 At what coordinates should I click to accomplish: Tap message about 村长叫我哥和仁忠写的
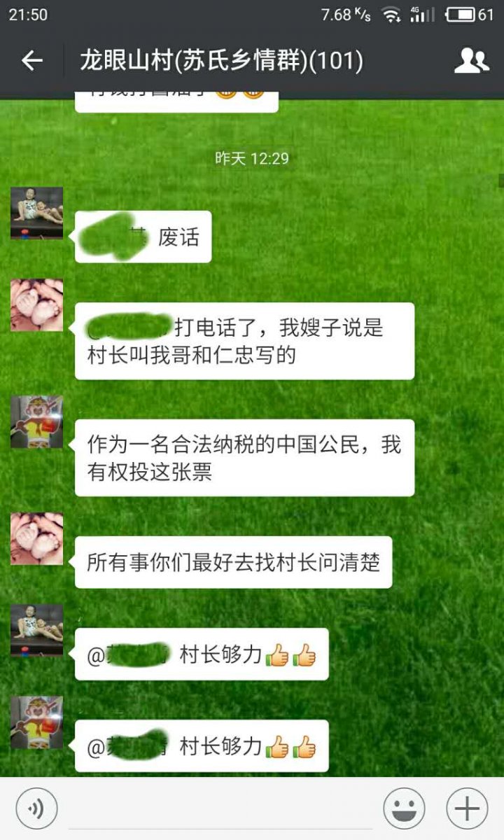(244, 341)
